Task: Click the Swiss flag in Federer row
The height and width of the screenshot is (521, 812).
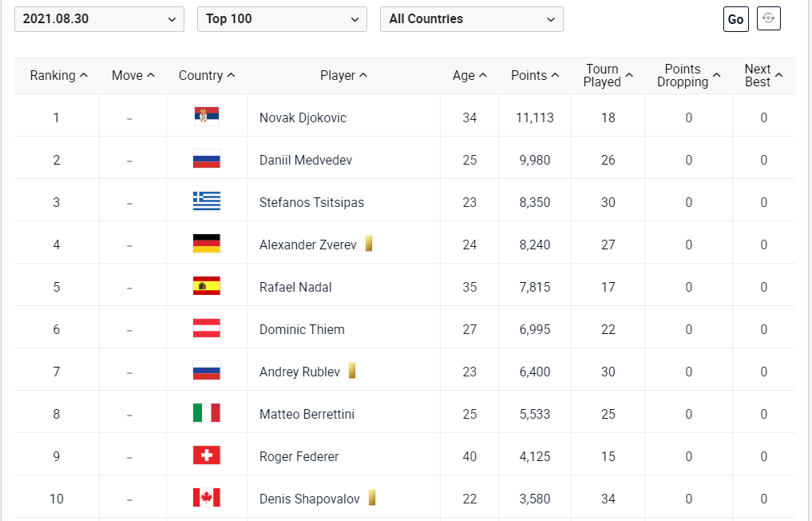Action: [x=207, y=455]
